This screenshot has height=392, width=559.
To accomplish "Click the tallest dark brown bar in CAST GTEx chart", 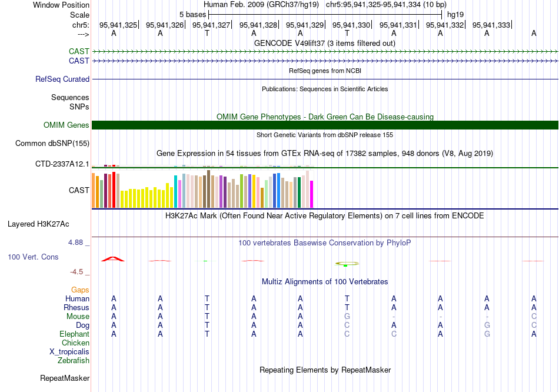I will 209,189.
